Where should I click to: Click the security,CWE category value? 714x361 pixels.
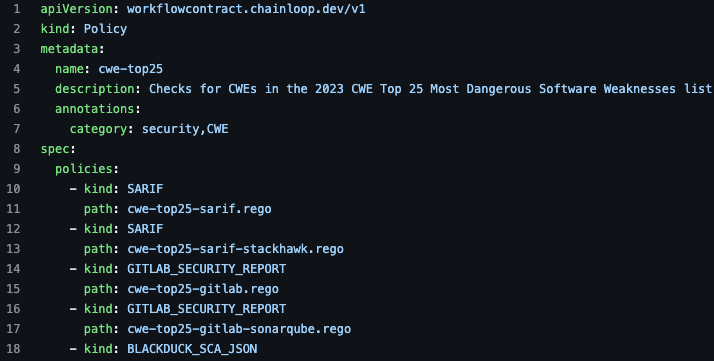(x=185, y=129)
